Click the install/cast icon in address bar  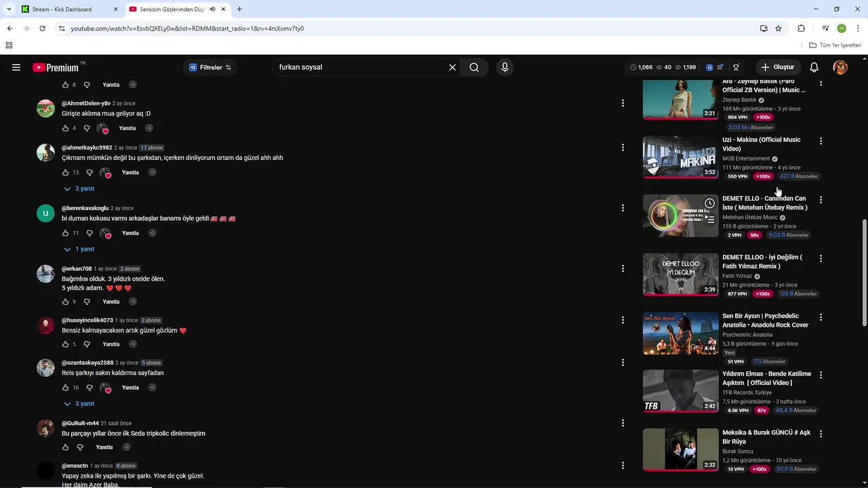click(764, 28)
